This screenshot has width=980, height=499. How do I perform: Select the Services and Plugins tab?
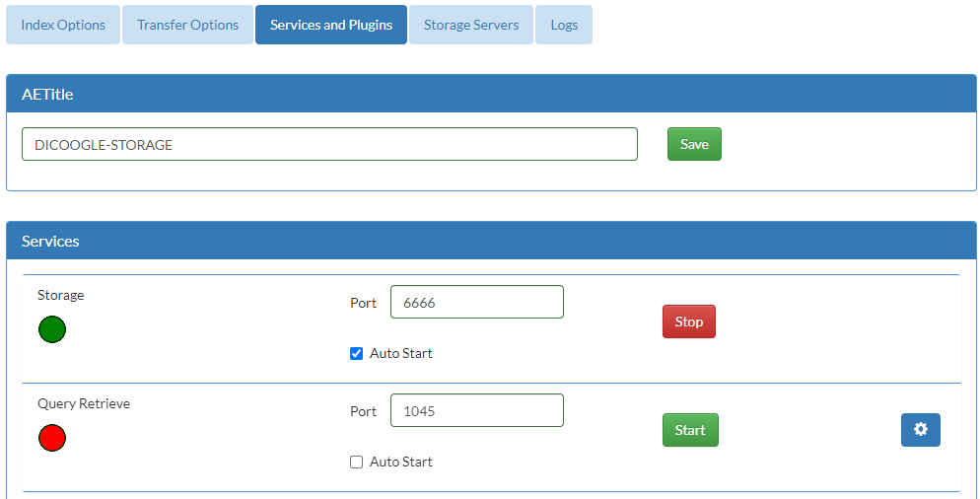pos(331,25)
